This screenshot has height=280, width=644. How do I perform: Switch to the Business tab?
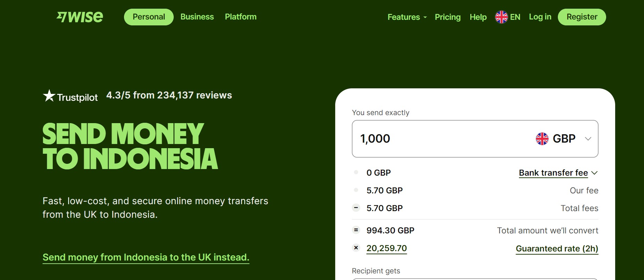coord(197,17)
